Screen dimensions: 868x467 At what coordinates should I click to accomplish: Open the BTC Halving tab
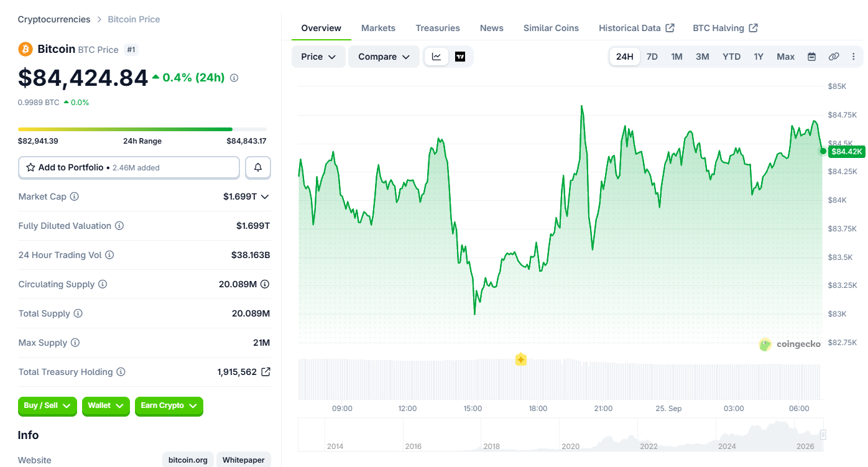[725, 28]
